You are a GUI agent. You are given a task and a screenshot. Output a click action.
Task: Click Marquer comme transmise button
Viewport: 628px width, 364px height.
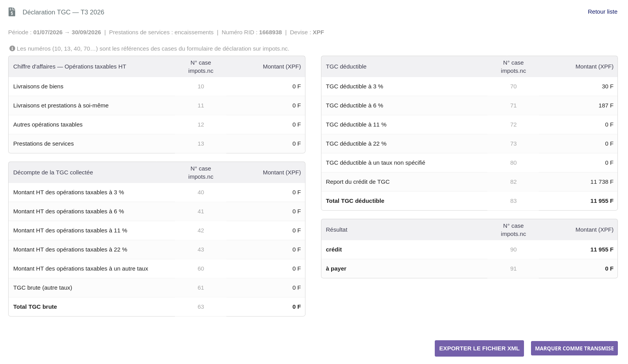574,348
